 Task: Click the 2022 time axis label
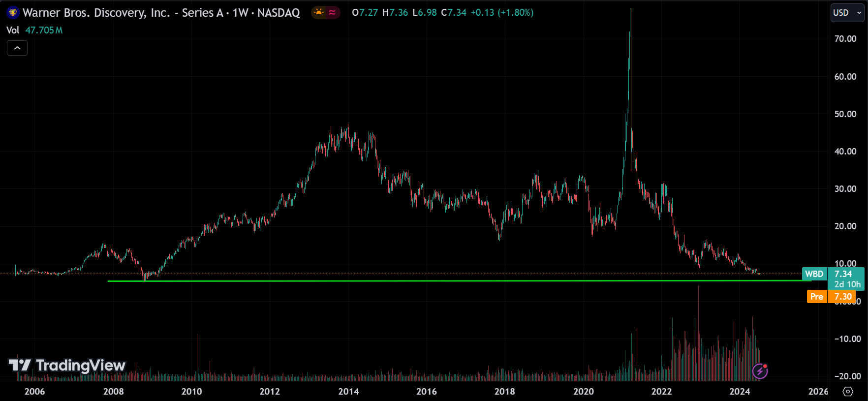661,392
